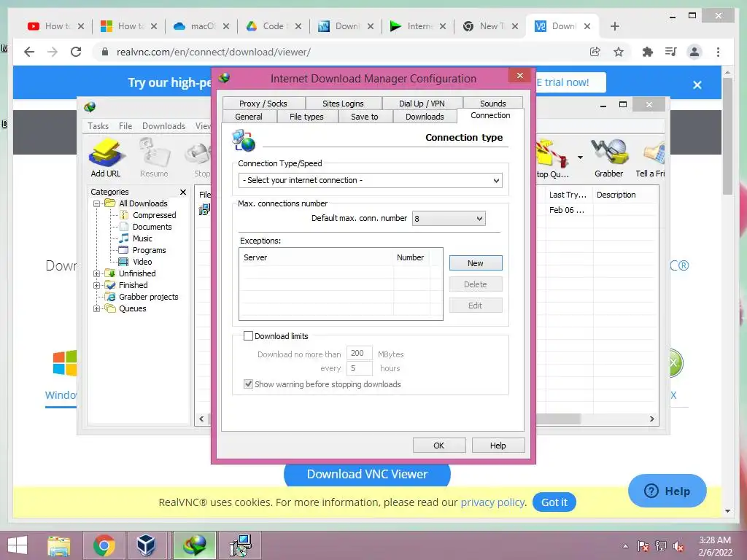Toggle Show warning before stopping downloads

tap(248, 384)
